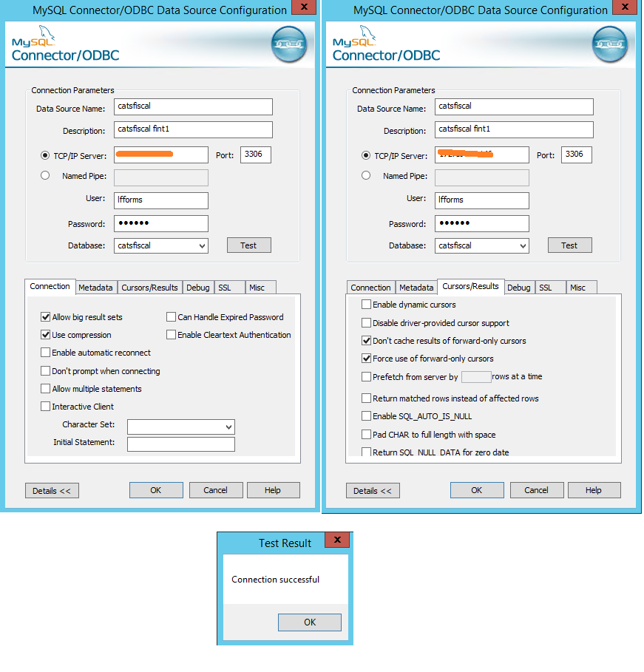The image size is (644, 672).
Task: Enable 'Allow multiple statements'
Action: point(45,389)
